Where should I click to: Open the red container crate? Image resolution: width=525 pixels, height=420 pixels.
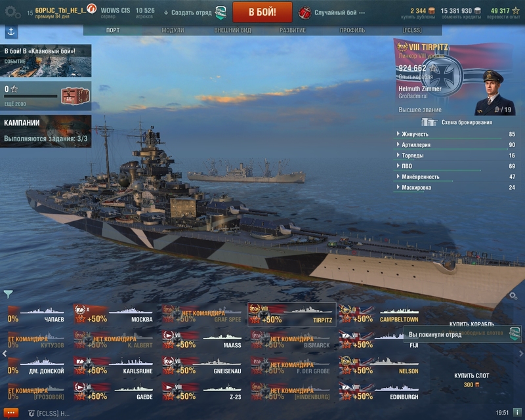(75, 96)
